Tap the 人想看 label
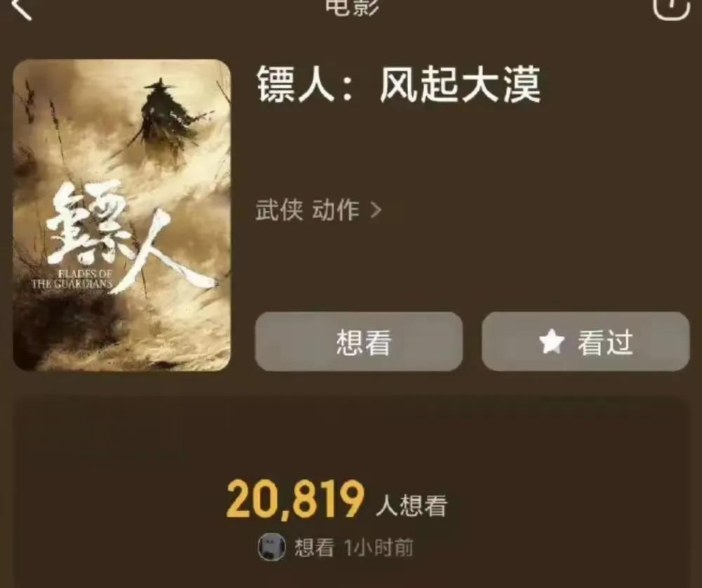The image size is (702, 588). click(x=411, y=506)
